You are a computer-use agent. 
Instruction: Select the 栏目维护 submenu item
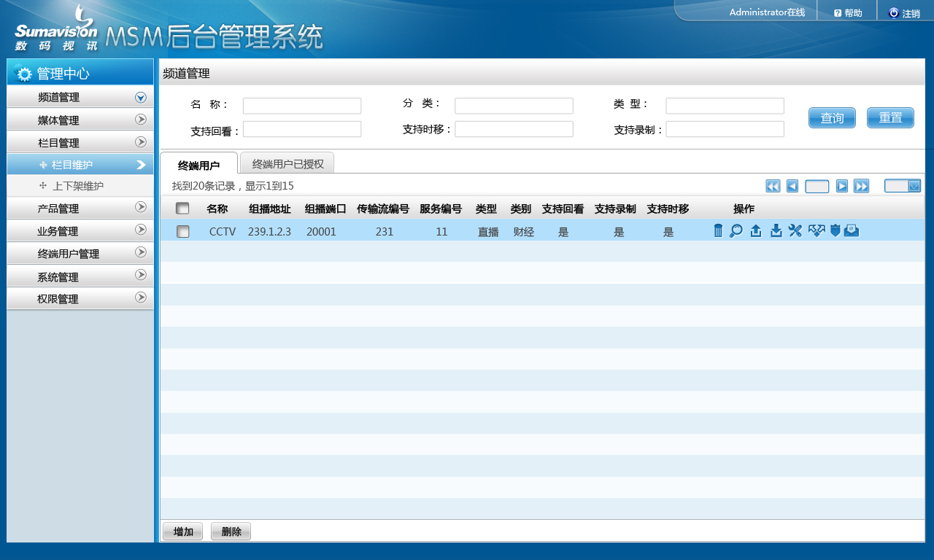coord(80,165)
